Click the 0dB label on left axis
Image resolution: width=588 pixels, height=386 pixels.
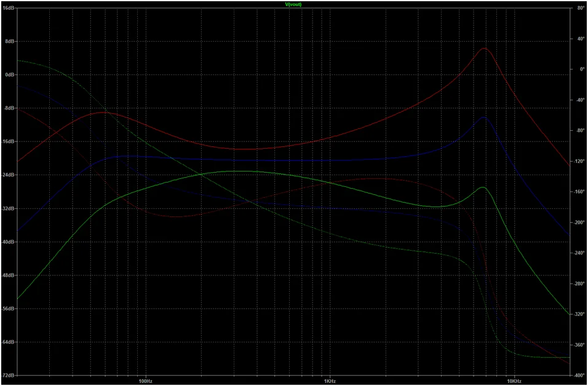(x=10, y=75)
